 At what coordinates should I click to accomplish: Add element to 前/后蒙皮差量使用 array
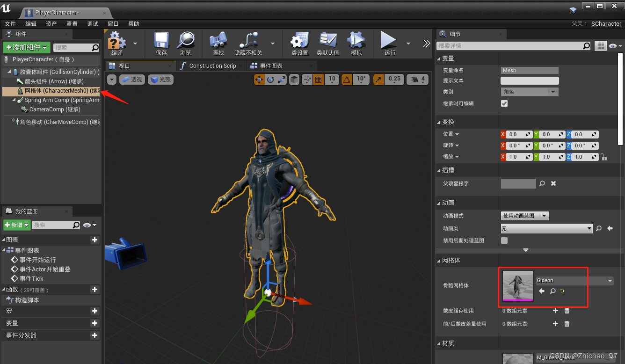(x=555, y=324)
